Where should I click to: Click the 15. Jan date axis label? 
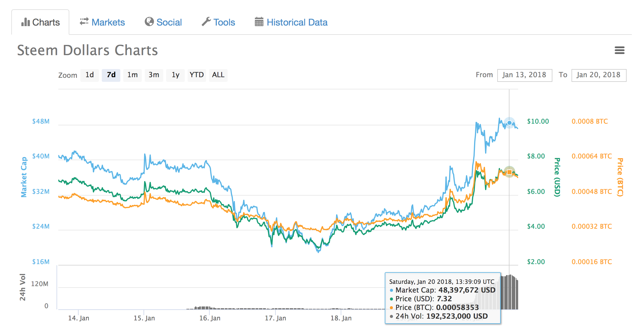point(144,318)
